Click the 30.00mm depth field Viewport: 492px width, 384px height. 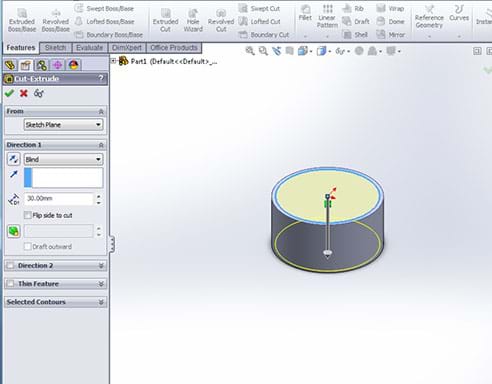coord(59,199)
